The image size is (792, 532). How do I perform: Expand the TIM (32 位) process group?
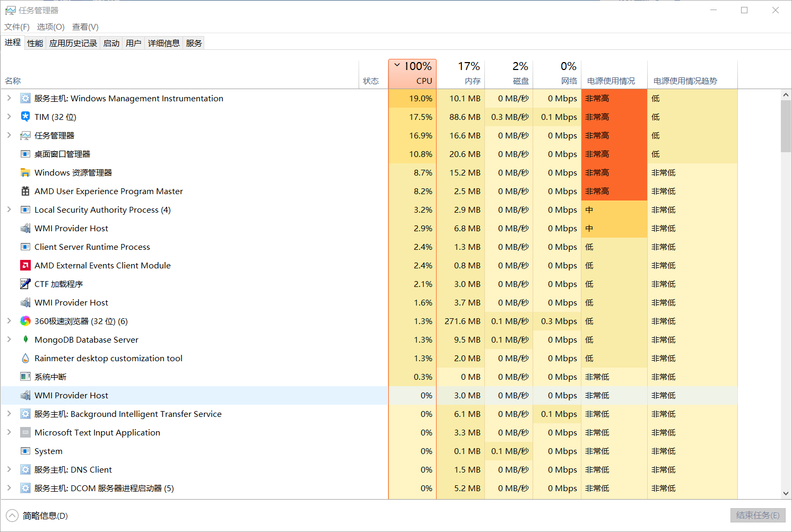[9, 117]
